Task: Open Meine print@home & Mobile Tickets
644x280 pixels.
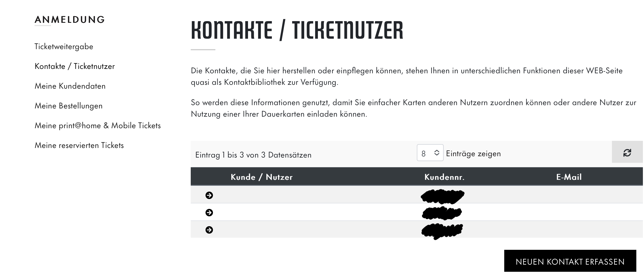Action: (x=98, y=125)
